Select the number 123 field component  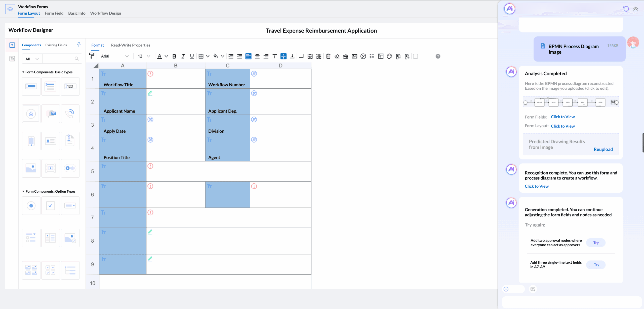point(70,86)
